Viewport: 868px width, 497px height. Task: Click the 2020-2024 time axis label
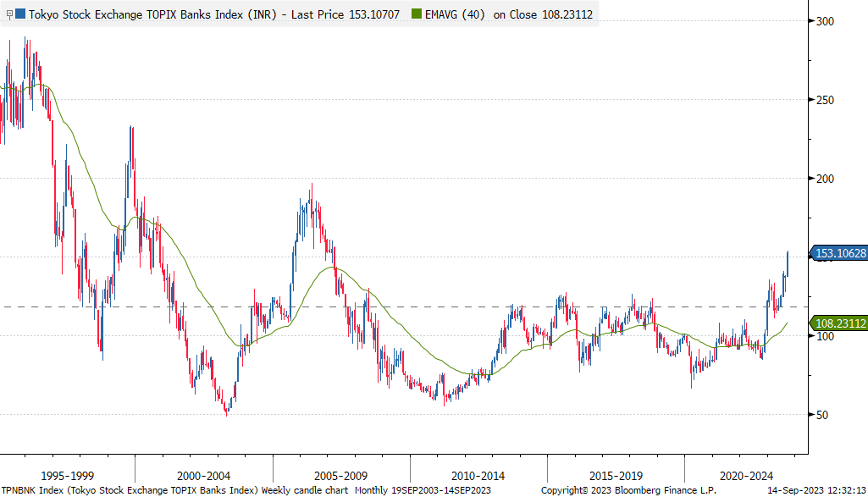click(746, 476)
